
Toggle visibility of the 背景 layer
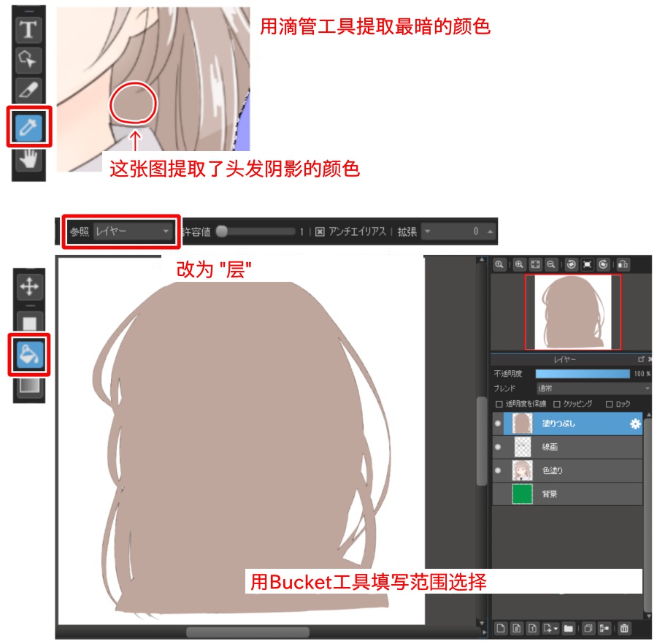coord(498,494)
